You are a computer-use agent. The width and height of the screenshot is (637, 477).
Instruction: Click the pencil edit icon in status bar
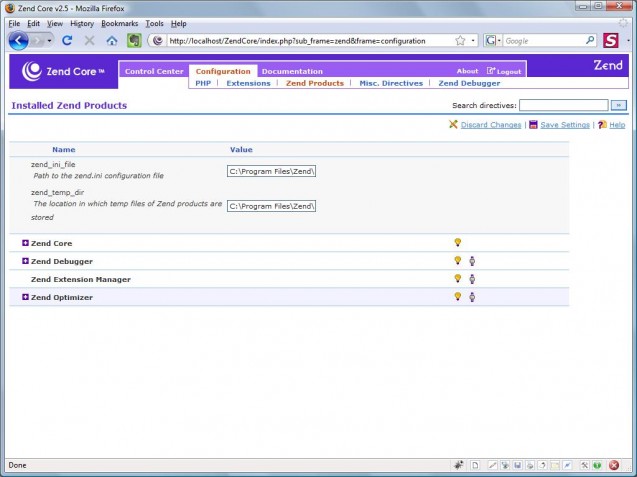tap(492, 465)
